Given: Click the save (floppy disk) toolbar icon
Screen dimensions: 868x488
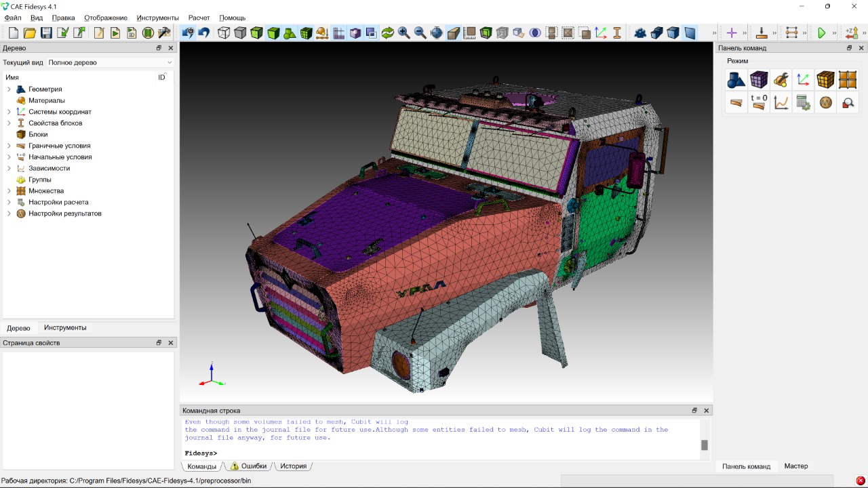Looking at the screenshot, I should coord(46,33).
